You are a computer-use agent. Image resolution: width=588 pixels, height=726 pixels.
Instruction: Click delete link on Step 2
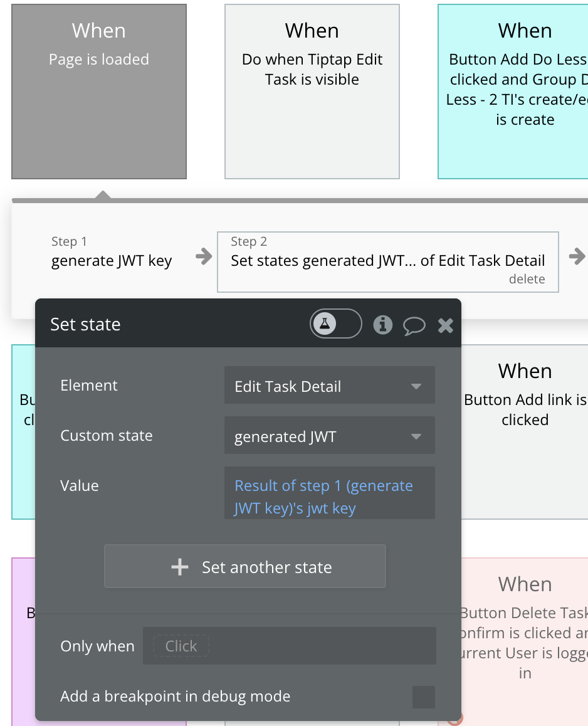coord(527,280)
